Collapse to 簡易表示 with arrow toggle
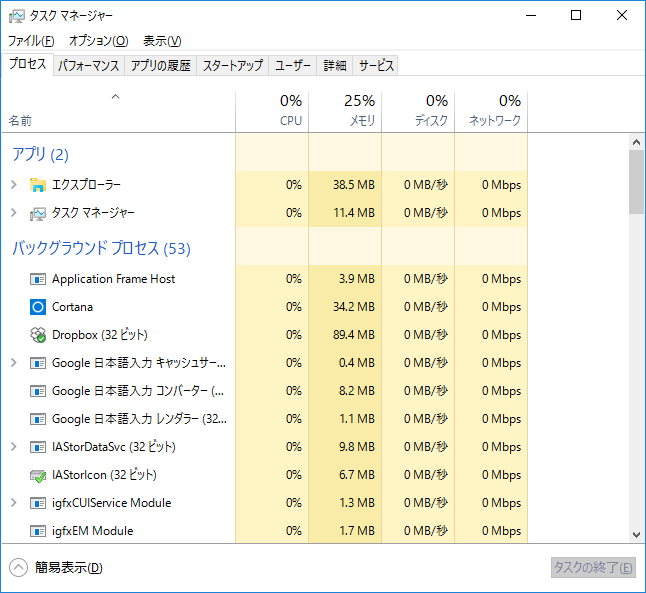Screen dimensions: 646x593 click(18, 568)
